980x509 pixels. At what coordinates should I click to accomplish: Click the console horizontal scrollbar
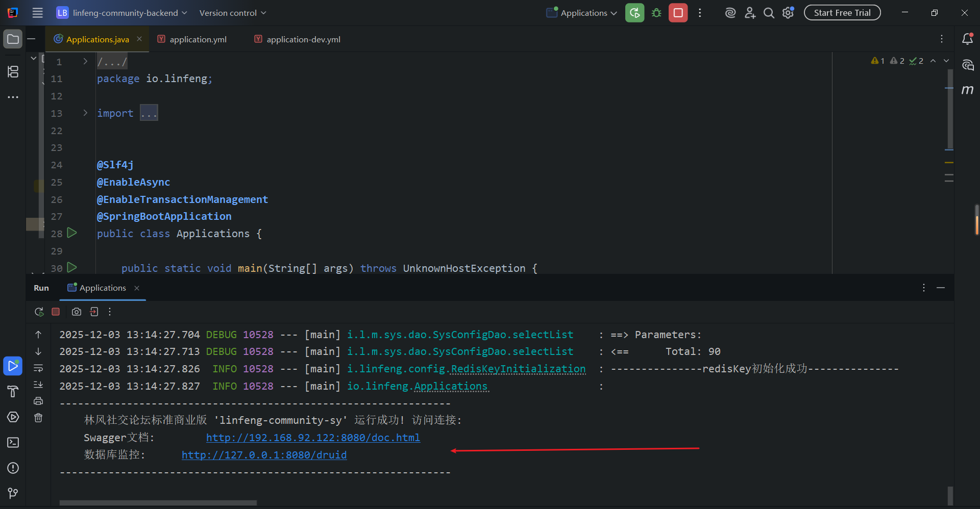[158, 503]
